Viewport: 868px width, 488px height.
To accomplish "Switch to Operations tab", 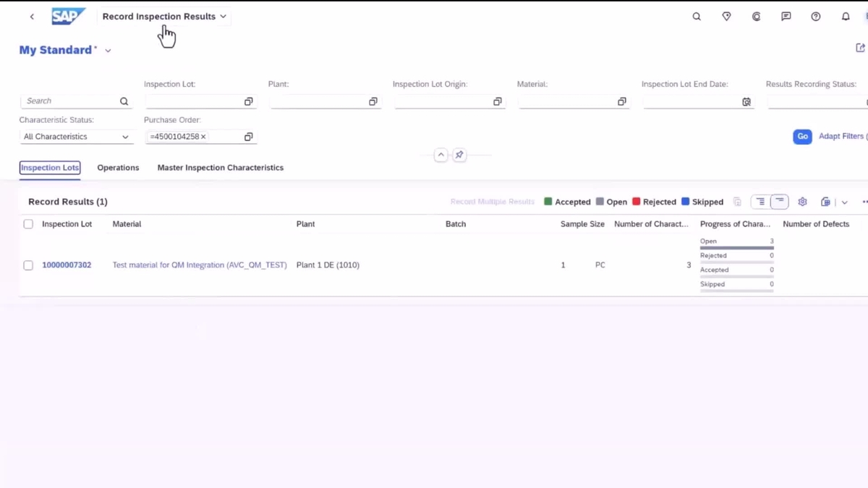I will (118, 168).
